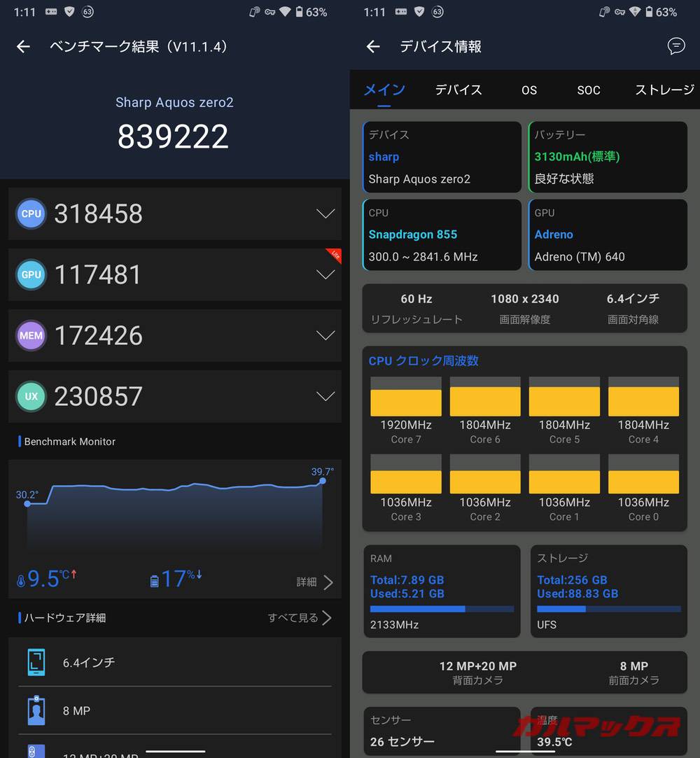Go back from device info screen
Image resolution: width=700 pixels, height=758 pixels.
pos(372,46)
